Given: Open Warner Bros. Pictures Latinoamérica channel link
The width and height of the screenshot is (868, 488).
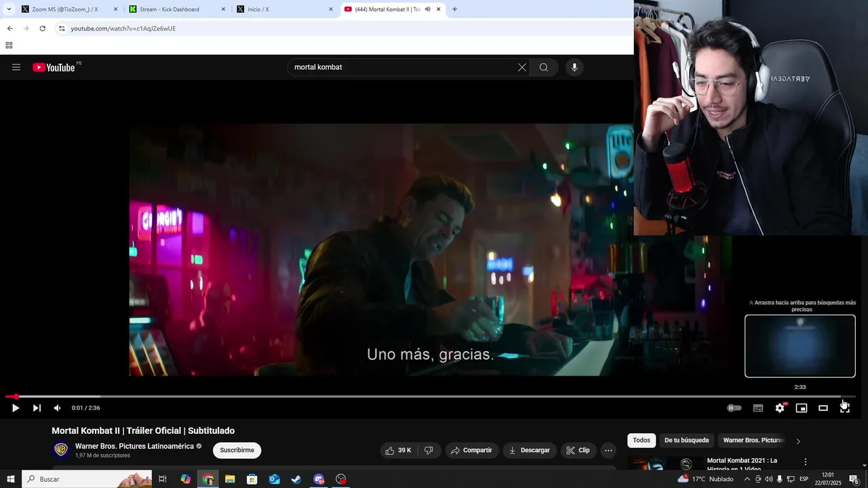Looking at the screenshot, I should click(134, 446).
